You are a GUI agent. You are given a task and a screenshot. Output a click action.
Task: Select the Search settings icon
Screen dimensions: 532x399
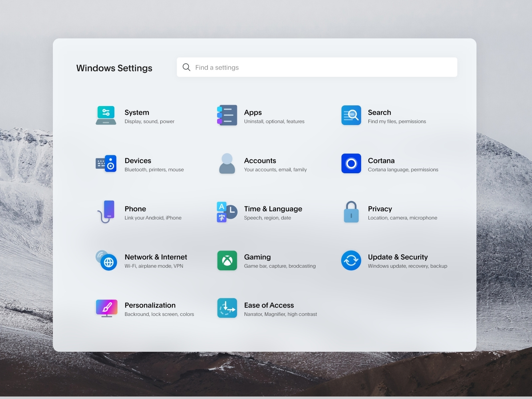pyautogui.click(x=351, y=115)
